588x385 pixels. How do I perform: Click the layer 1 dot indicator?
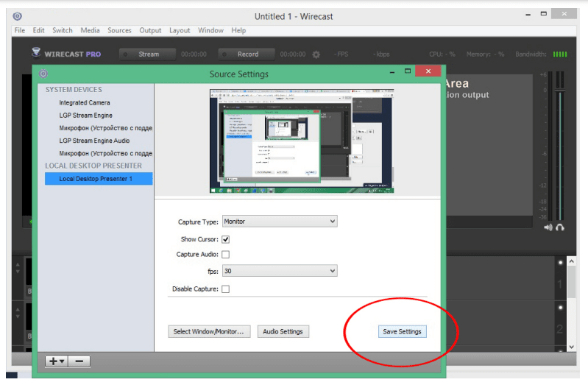click(561, 263)
